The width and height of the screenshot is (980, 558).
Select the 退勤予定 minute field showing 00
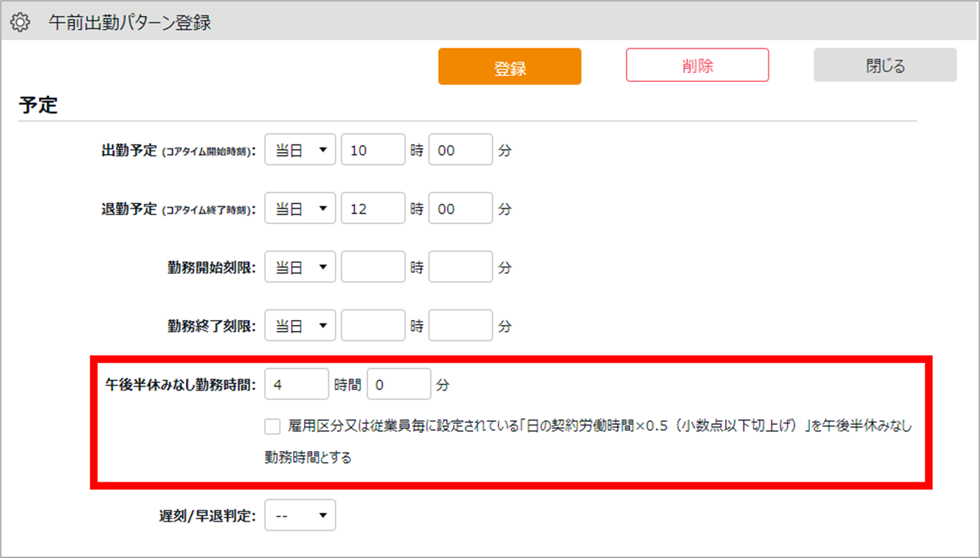tap(460, 209)
